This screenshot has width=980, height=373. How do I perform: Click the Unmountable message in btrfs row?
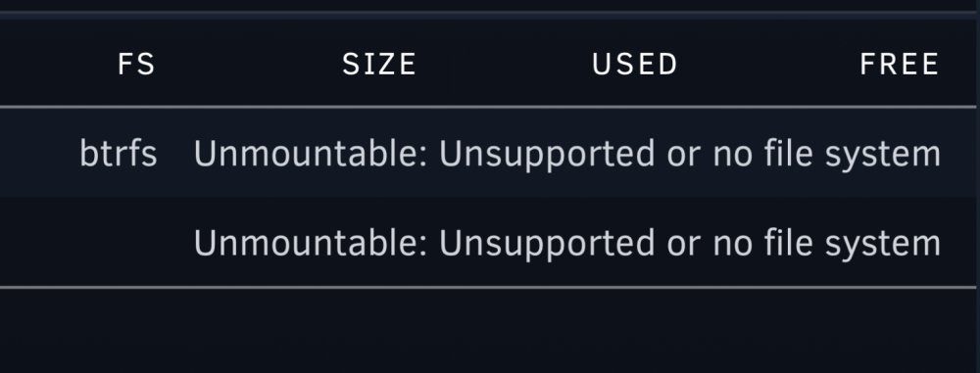(x=567, y=155)
